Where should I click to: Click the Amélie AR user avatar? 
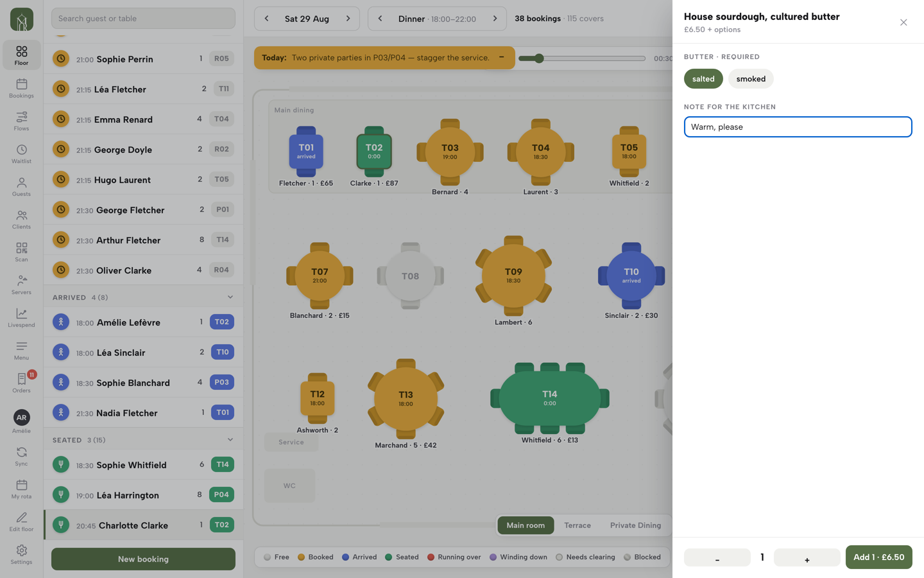pyautogui.click(x=21, y=417)
